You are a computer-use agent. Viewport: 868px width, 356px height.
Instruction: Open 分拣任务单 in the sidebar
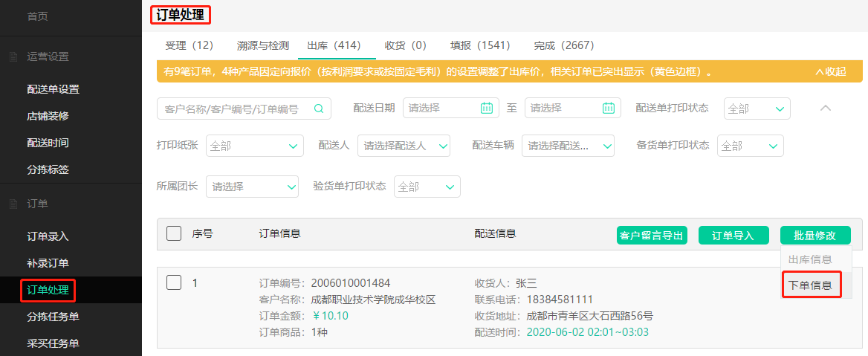54,317
